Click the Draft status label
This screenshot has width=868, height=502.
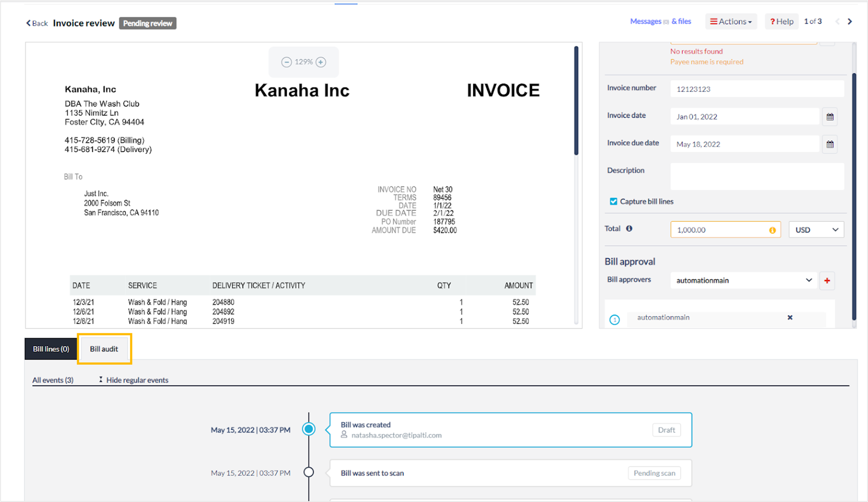(666, 430)
